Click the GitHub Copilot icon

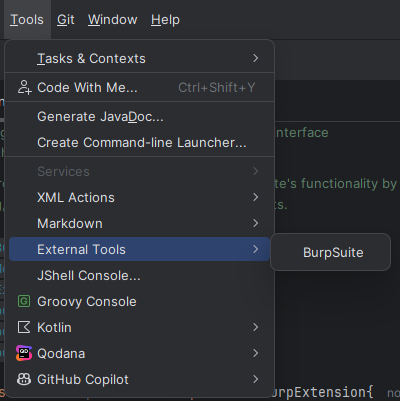[x=24, y=379]
